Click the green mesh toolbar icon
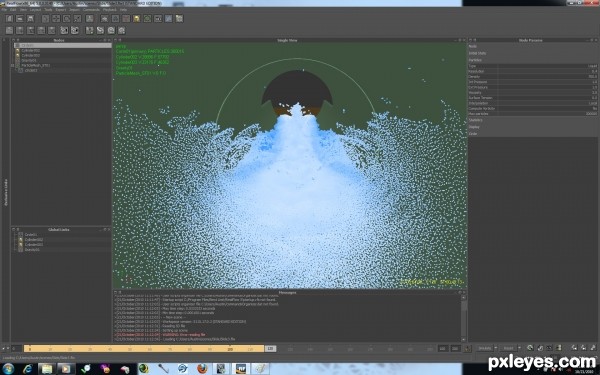 (147, 18)
